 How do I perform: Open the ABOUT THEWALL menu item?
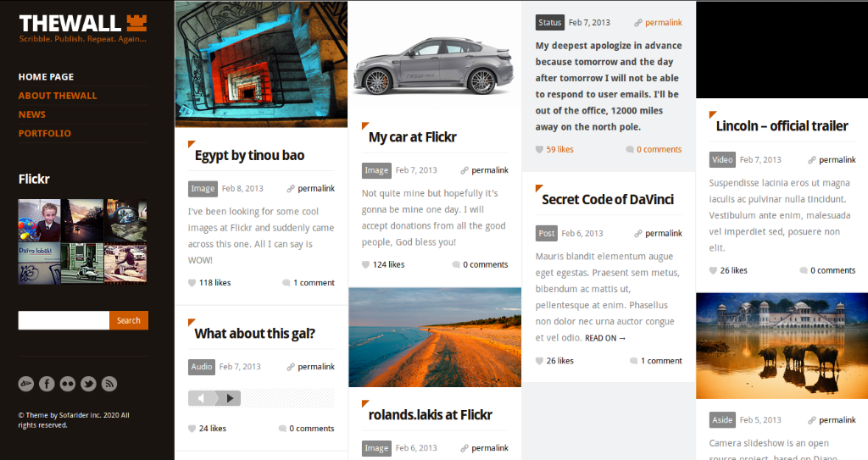coord(58,95)
